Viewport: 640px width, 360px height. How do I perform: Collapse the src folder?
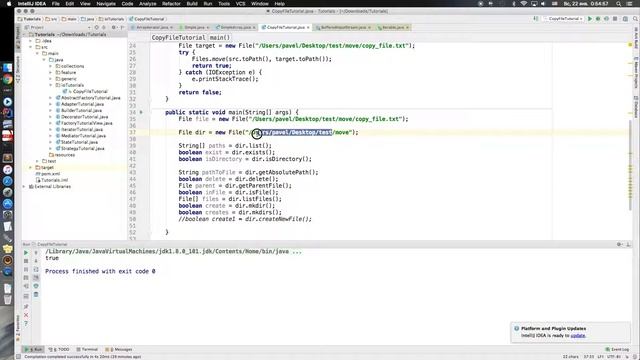pos(31,47)
